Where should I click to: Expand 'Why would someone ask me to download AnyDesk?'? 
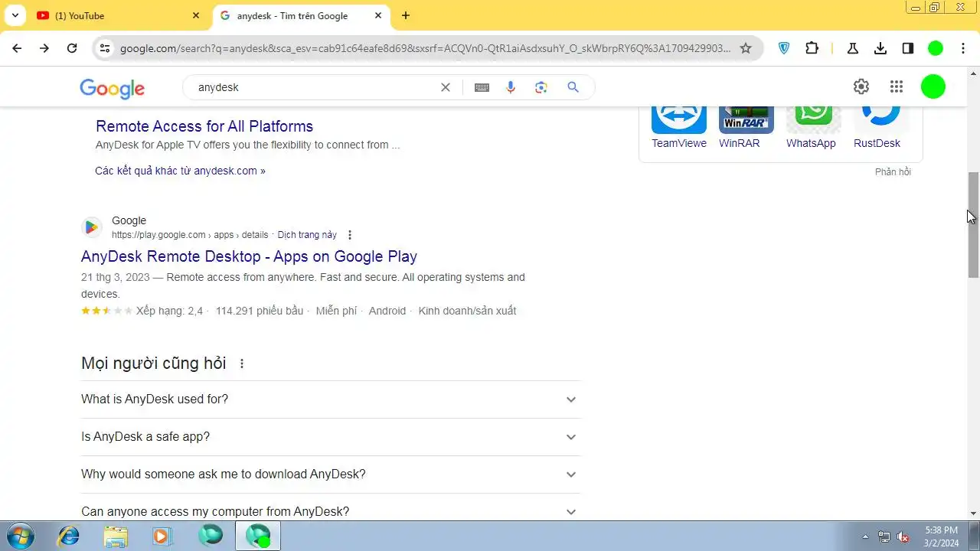(x=331, y=474)
